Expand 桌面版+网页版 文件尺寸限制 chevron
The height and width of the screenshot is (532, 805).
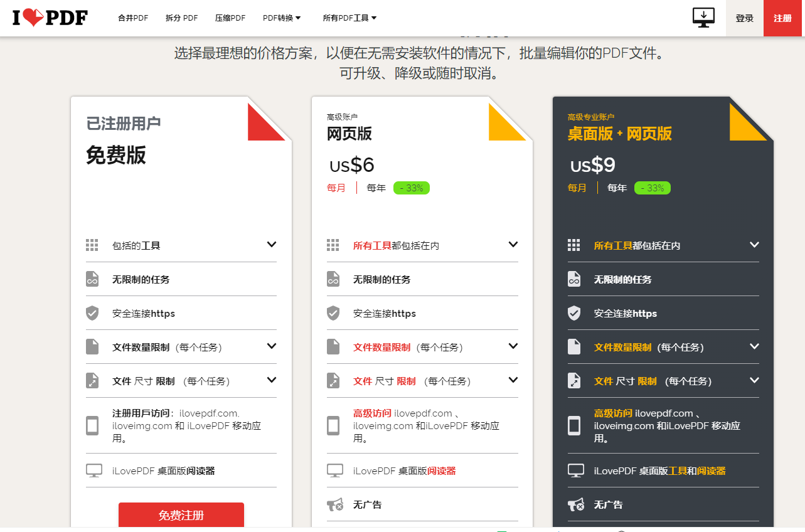pos(754,380)
